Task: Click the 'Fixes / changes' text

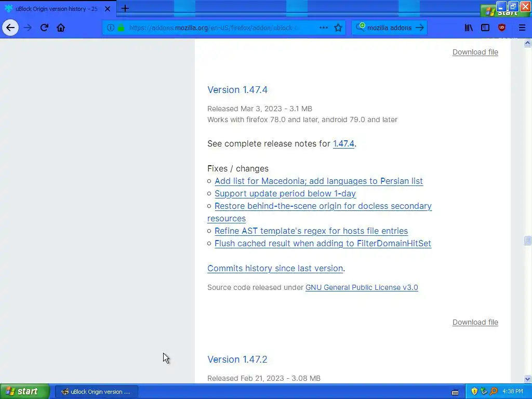Action: [238, 169]
